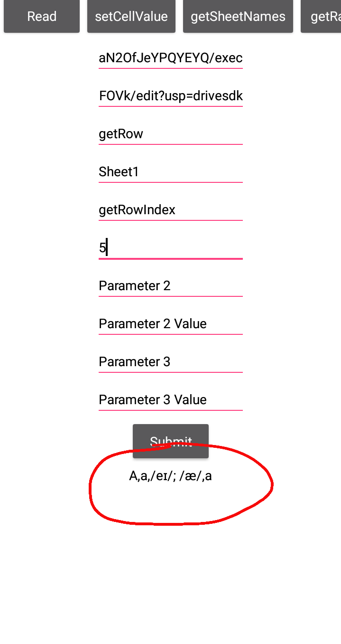Click the Parameter 2 Value input
Image resolution: width=341 pixels, height=644 pixels.
coord(171,324)
